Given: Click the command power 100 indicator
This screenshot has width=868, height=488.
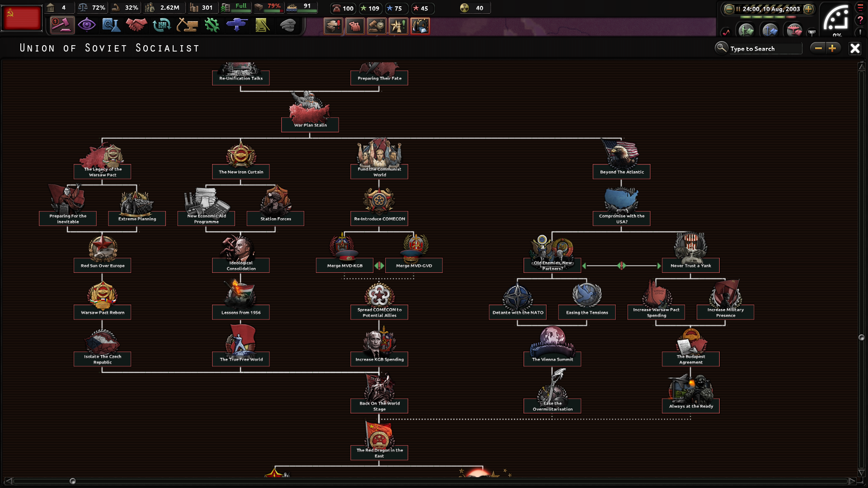Looking at the screenshot, I should [343, 8].
